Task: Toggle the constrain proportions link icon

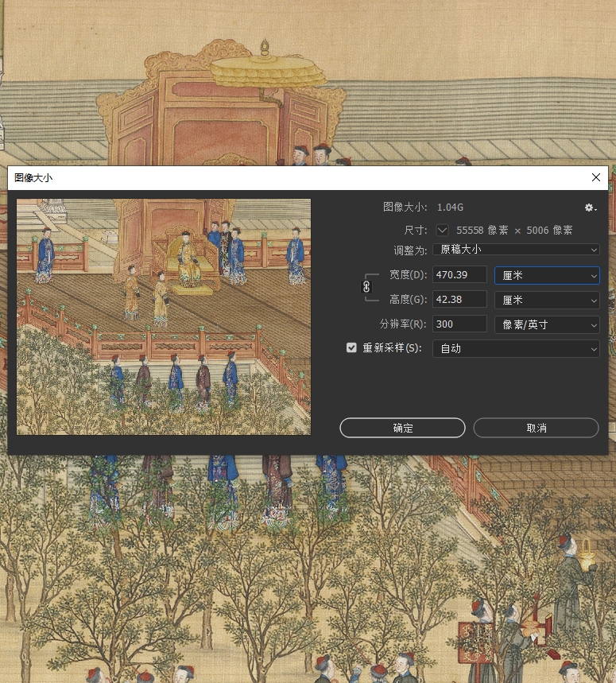Action: (x=366, y=286)
